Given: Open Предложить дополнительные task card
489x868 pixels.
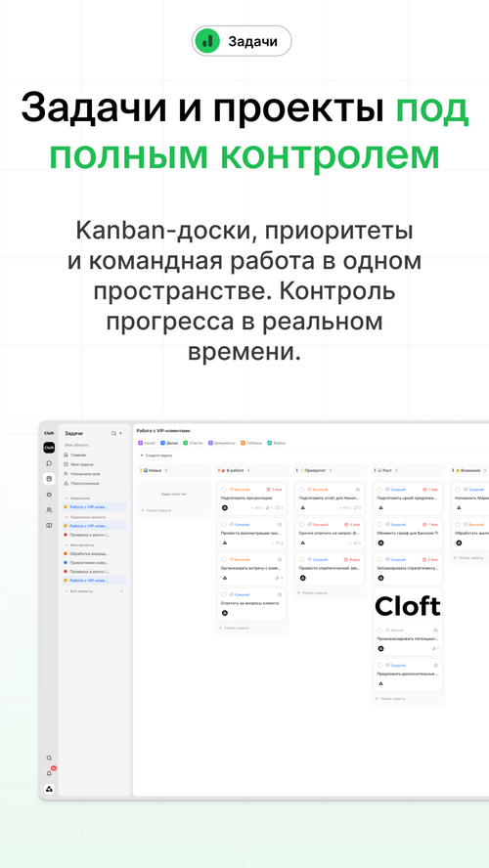Looking at the screenshot, I should pyautogui.click(x=408, y=674).
